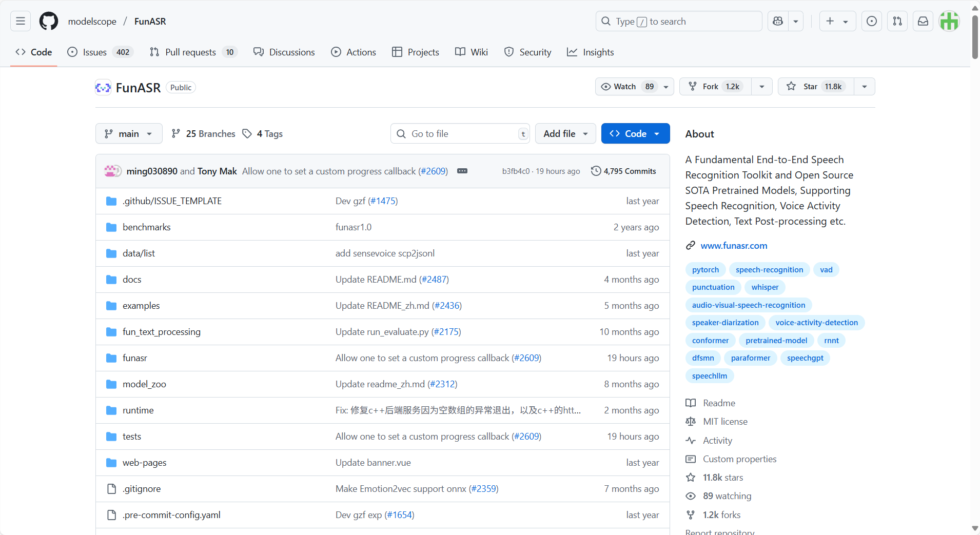The image size is (980, 535).
Task: Open the MIT license link
Action: (x=717, y=421)
